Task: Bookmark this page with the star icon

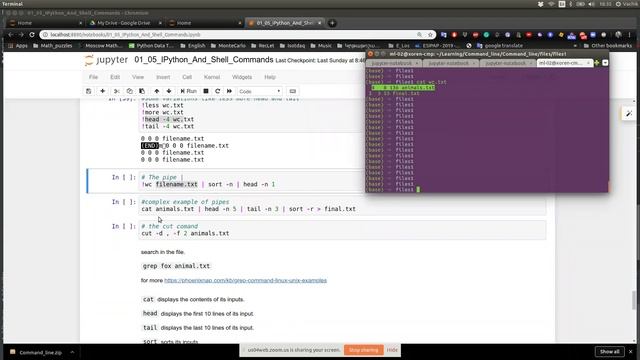Action: coord(430,35)
